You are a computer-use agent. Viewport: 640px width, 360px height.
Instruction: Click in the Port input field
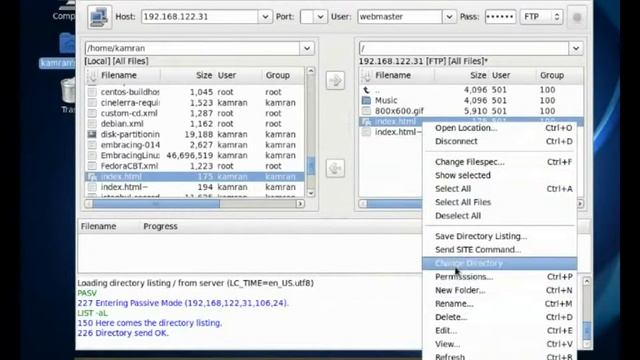pos(307,17)
